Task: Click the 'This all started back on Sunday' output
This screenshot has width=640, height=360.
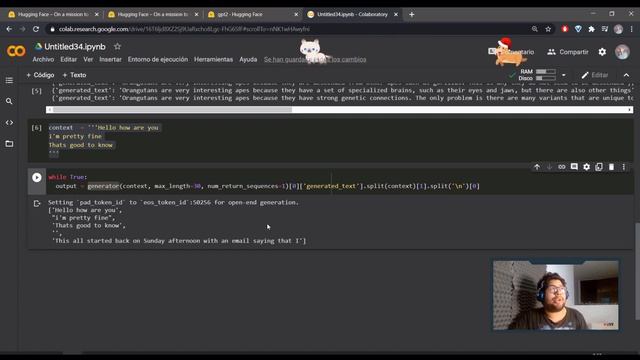Action: point(179,241)
